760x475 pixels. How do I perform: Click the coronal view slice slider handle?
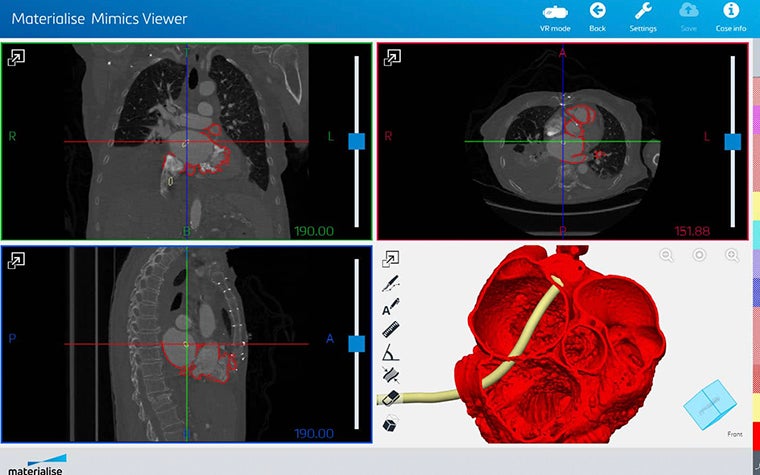[x=356, y=142]
